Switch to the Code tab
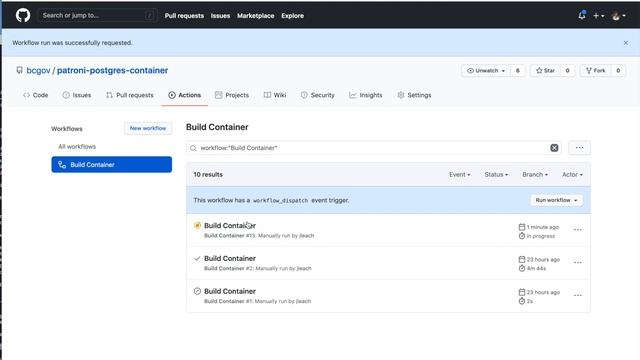The image size is (640, 360). click(x=36, y=95)
